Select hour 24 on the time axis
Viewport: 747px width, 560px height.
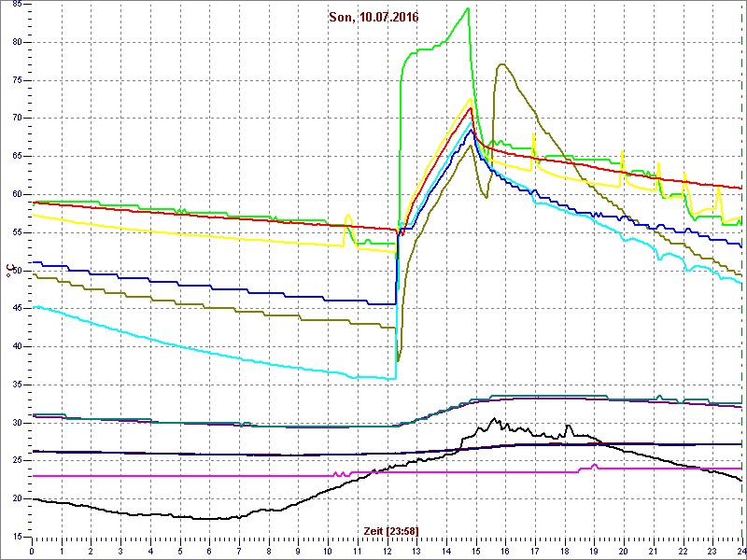[x=741, y=550]
